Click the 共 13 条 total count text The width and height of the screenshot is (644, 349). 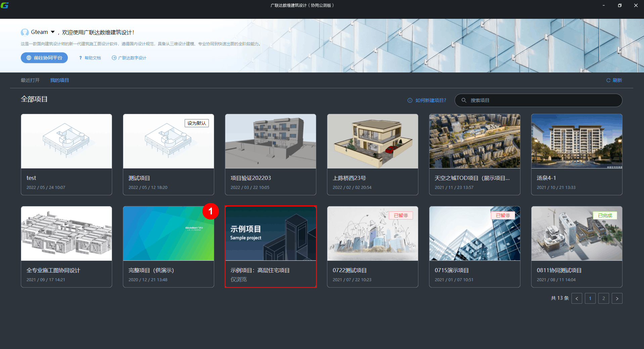[x=560, y=298]
